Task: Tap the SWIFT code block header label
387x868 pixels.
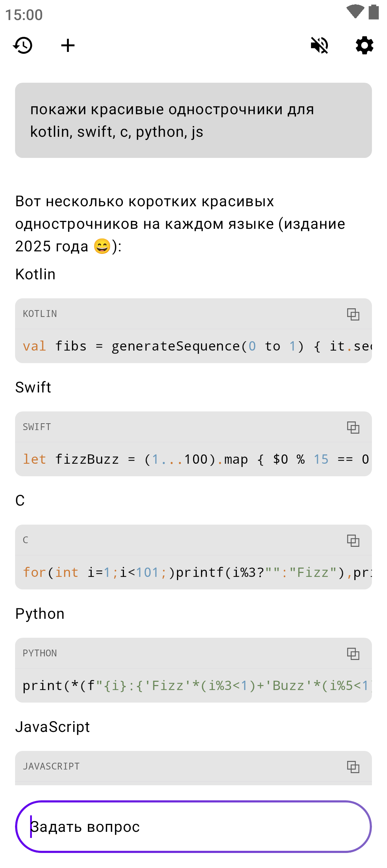Action: coord(37,427)
